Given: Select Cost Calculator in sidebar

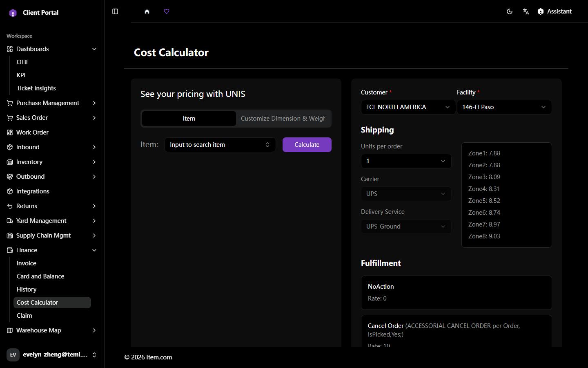Looking at the screenshot, I should click(52, 303).
